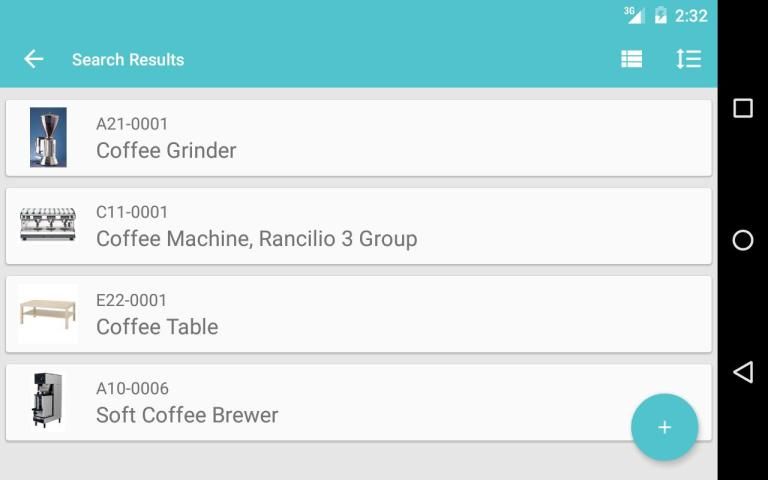Open the Coffee Grinder thumbnail image

(x=48, y=137)
